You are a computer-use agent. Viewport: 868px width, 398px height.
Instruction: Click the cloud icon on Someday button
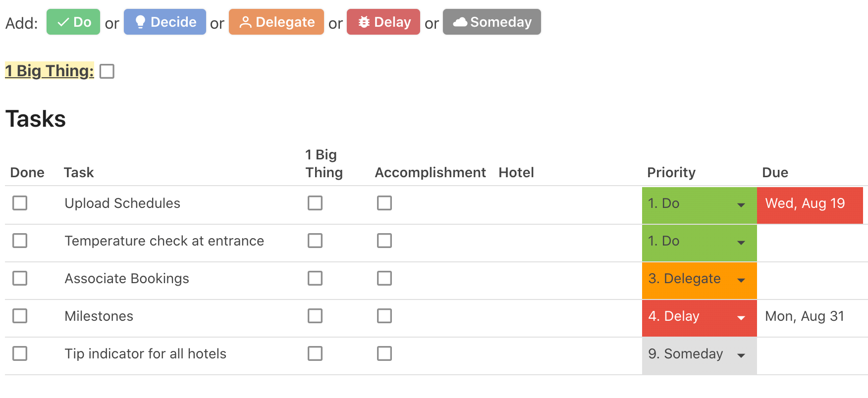460,22
